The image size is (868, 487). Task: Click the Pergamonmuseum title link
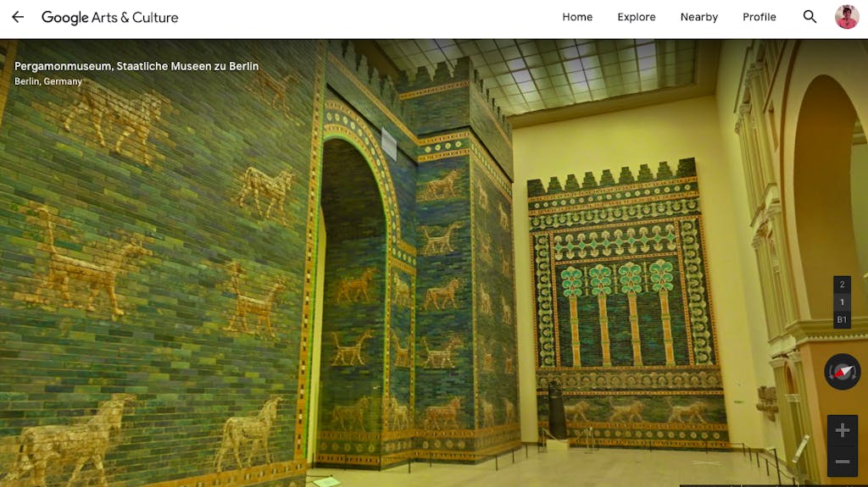coord(136,66)
